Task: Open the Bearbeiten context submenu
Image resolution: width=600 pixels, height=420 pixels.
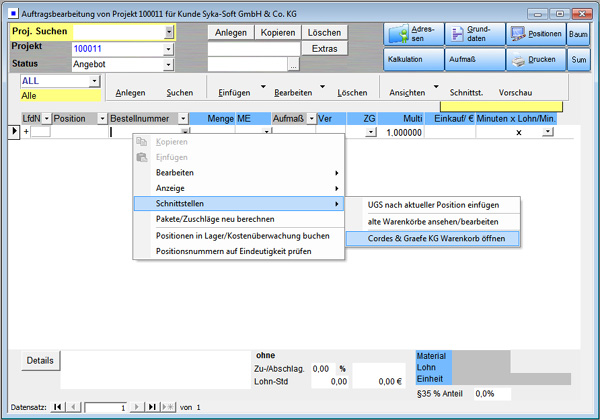Action: click(238, 172)
